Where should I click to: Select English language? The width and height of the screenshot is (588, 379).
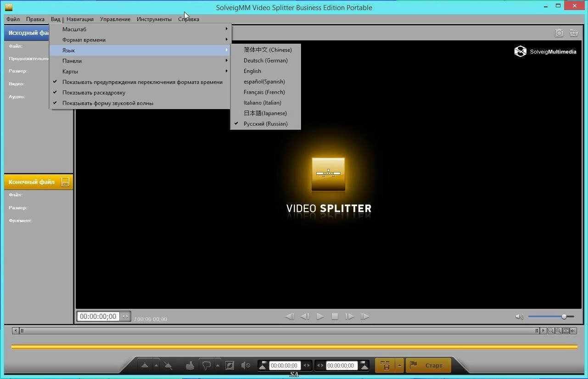[x=265, y=71]
